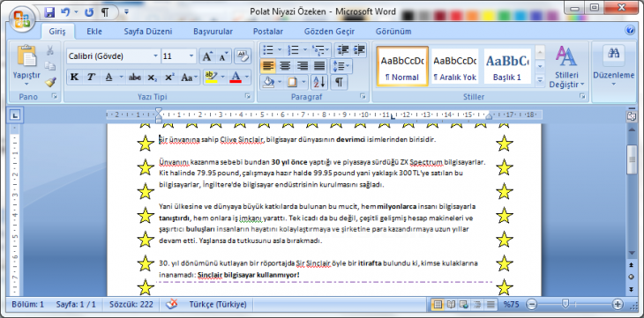This screenshot has height=318, width=644.
Task: Customize Quick Access toolbar dropdown arrow
Action: 126,12
